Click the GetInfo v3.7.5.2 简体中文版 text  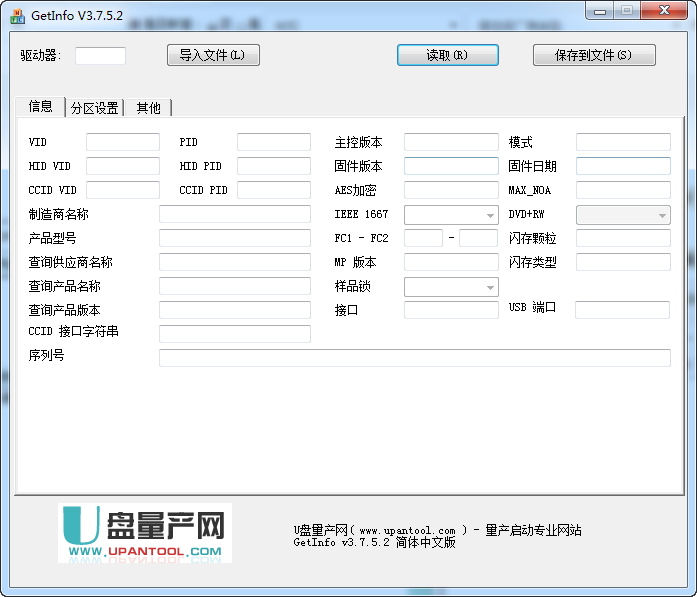[374, 542]
